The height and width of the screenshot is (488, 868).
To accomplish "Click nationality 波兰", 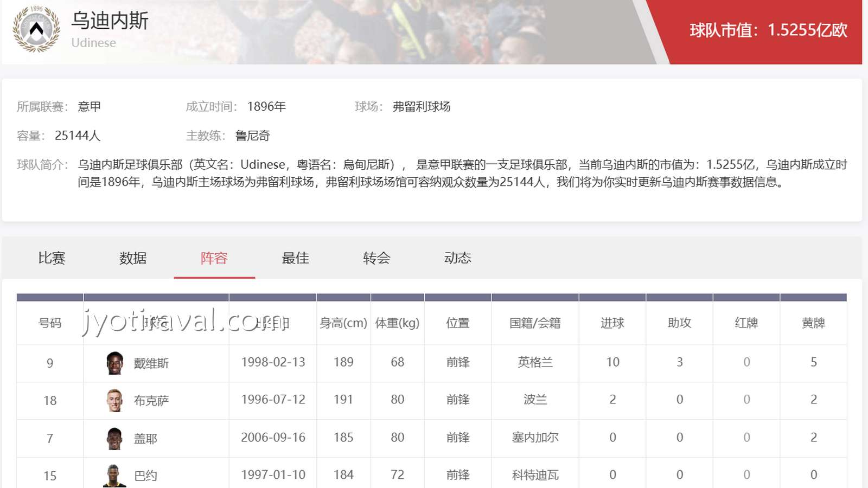I will (x=535, y=400).
